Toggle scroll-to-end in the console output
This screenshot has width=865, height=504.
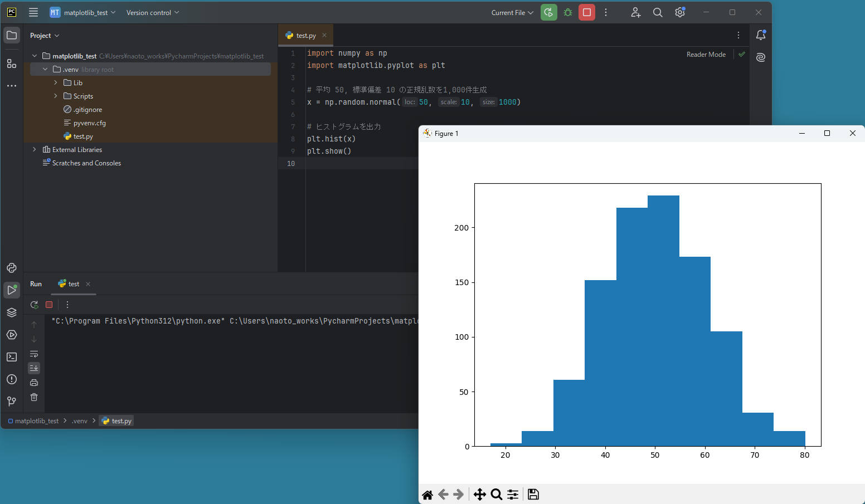pos(34,368)
